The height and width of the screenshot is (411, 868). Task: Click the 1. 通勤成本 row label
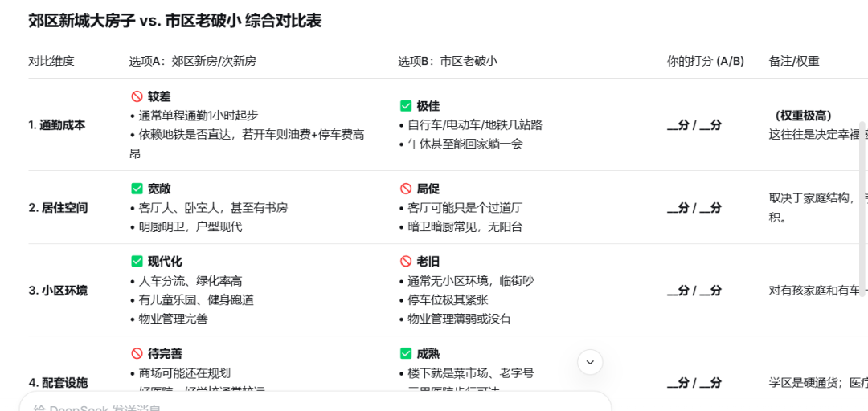click(57, 125)
